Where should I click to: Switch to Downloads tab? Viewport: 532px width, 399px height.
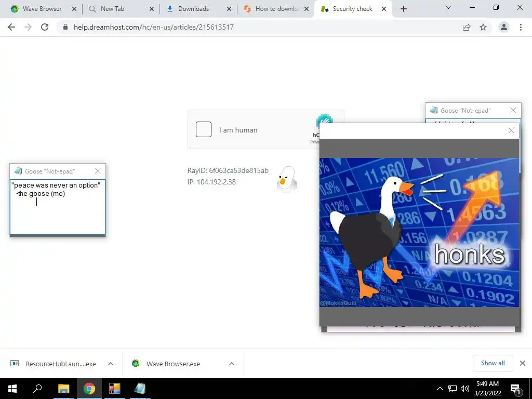click(193, 9)
